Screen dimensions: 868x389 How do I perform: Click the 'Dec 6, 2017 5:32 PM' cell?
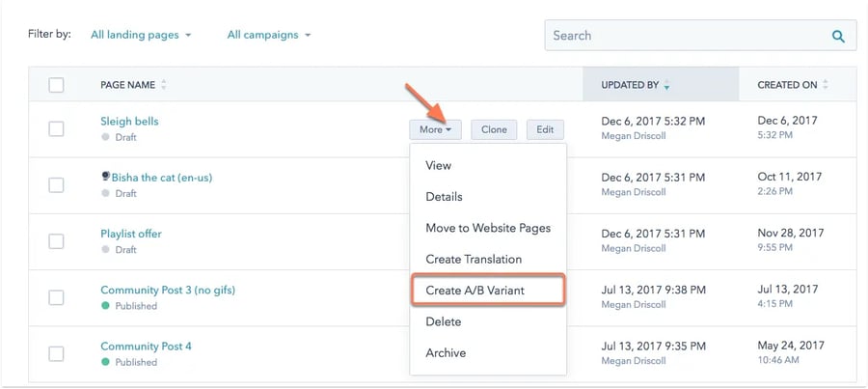[x=653, y=122]
